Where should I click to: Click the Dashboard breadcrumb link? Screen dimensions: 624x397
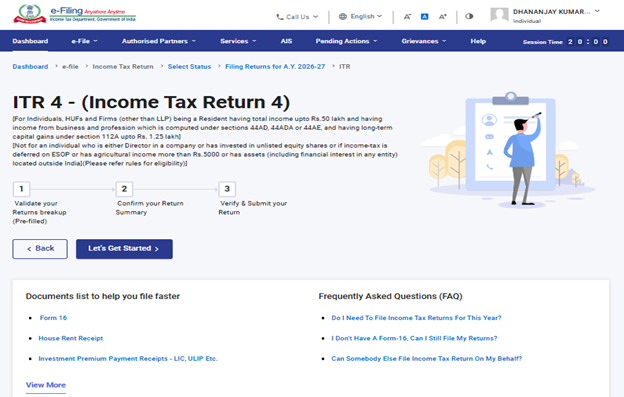click(30, 66)
